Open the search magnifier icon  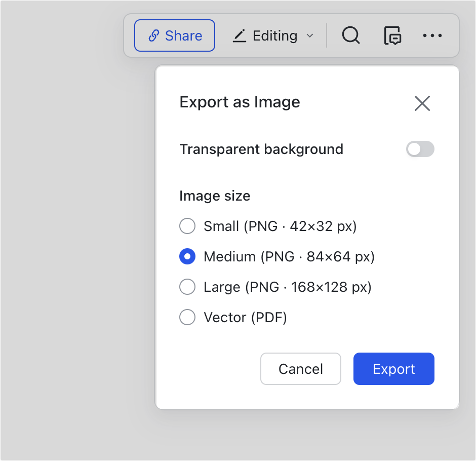click(351, 35)
